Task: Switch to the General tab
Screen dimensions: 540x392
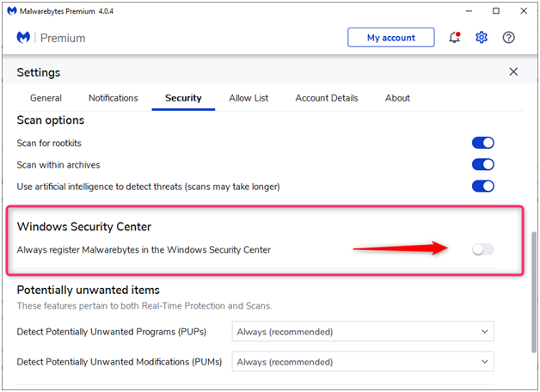Action: (x=46, y=98)
